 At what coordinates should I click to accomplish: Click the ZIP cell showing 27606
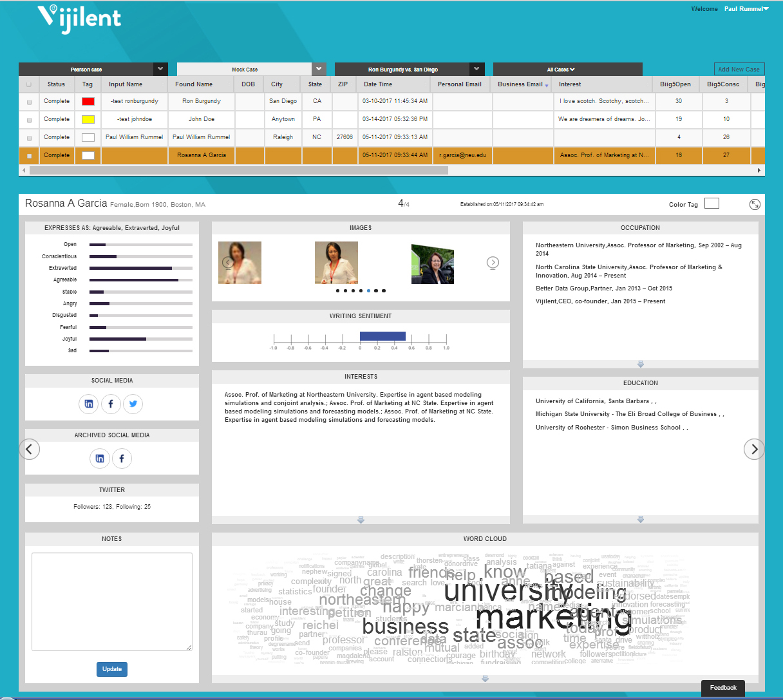click(344, 137)
